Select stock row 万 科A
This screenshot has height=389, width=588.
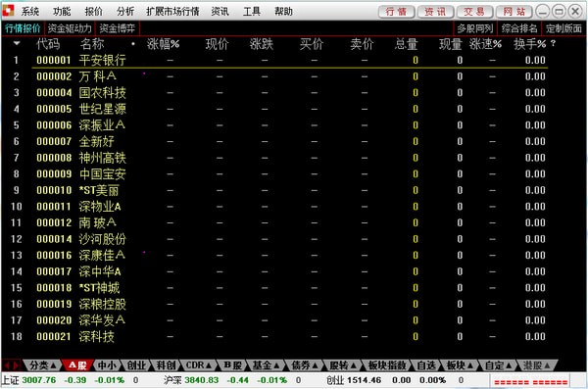(x=279, y=76)
